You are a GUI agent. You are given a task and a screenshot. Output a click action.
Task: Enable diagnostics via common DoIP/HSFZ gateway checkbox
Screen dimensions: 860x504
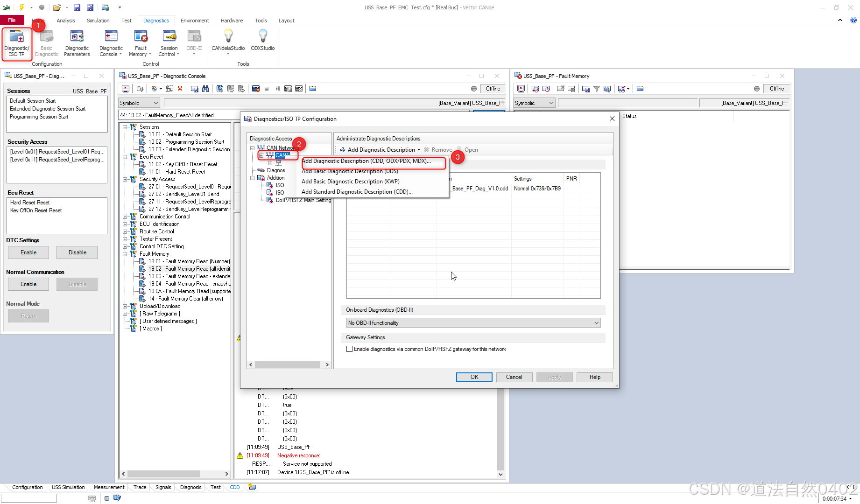349,349
